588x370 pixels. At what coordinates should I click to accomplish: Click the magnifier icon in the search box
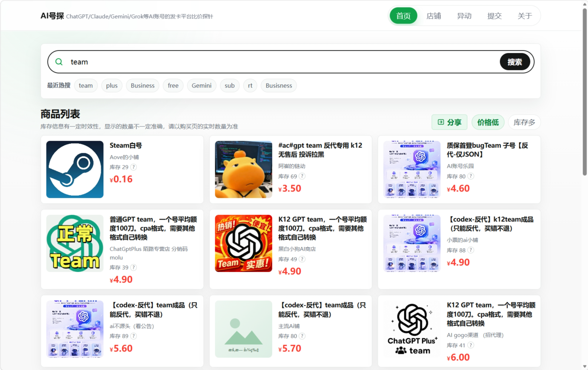[59, 62]
